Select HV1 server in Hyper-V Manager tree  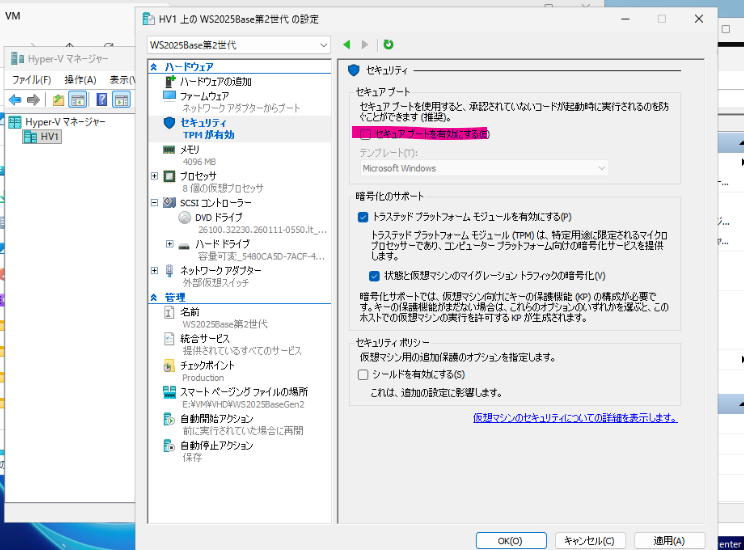50,136
